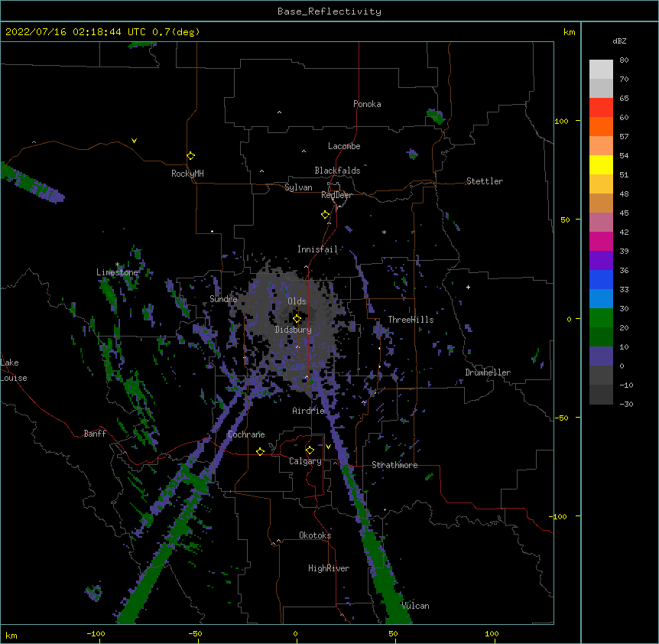The image size is (659, 644).
Task: Click the Airdrie city label
Action: coord(309,411)
